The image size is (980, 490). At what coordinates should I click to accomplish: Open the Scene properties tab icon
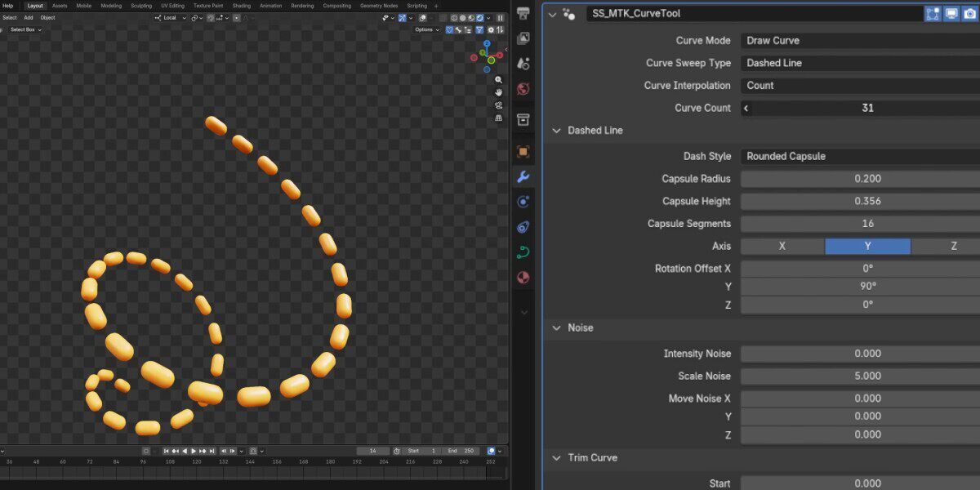pos(523,64)
